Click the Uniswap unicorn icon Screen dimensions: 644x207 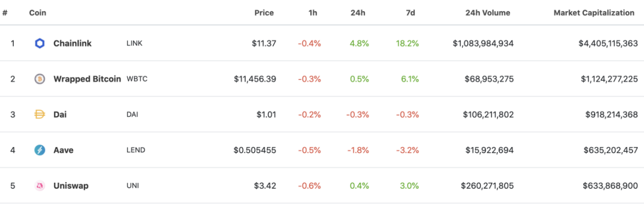(x=39, y=185)
